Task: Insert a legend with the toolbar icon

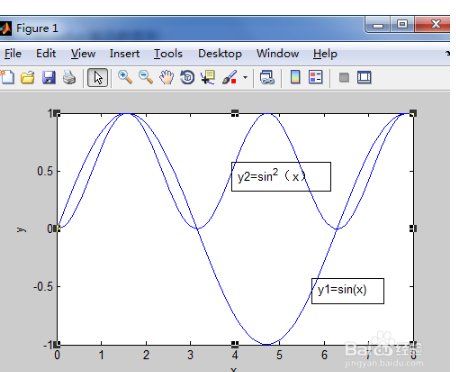Action: pyautogui.click(x=316, y=77)
